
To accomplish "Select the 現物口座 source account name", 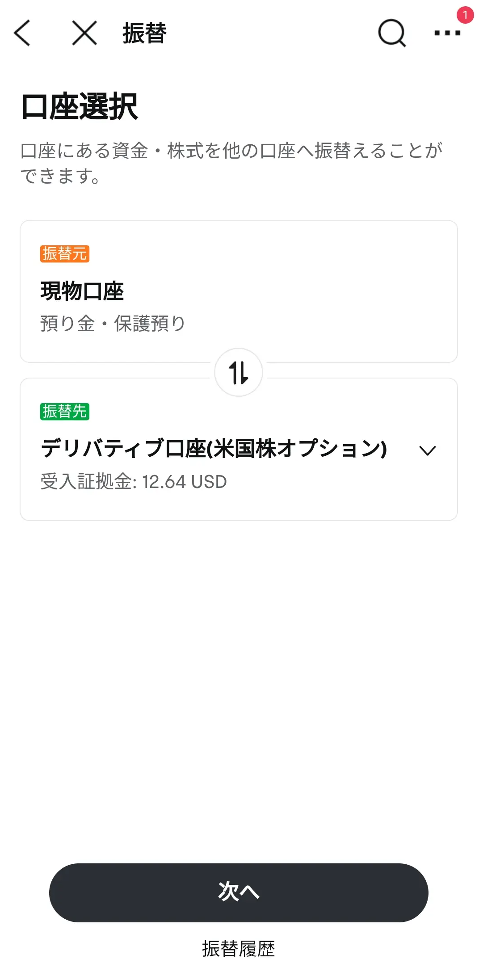I will 82,291.
